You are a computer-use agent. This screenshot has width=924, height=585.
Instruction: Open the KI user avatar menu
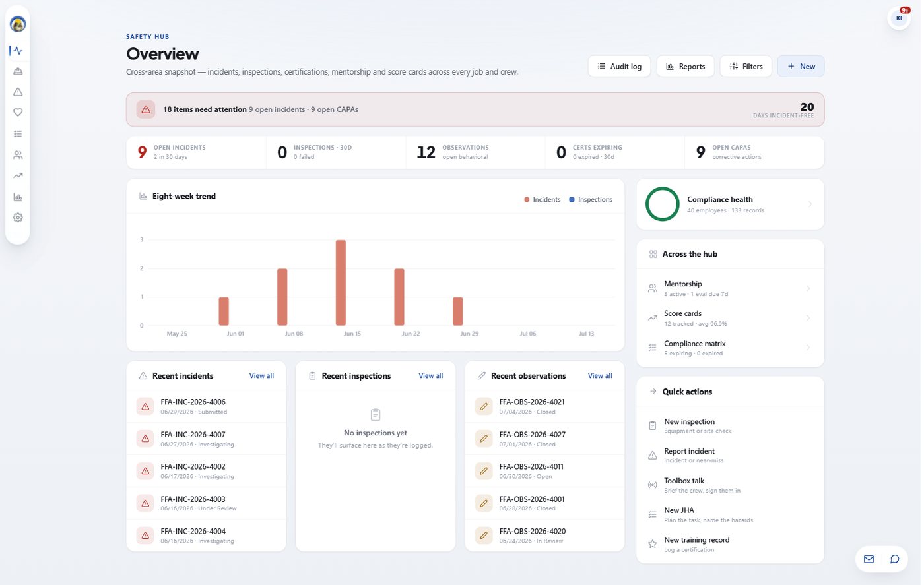[x=899, y=18]
